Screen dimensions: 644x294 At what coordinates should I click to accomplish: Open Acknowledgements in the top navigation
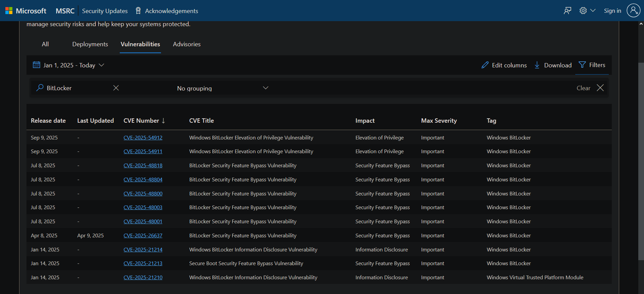[171, 11]
